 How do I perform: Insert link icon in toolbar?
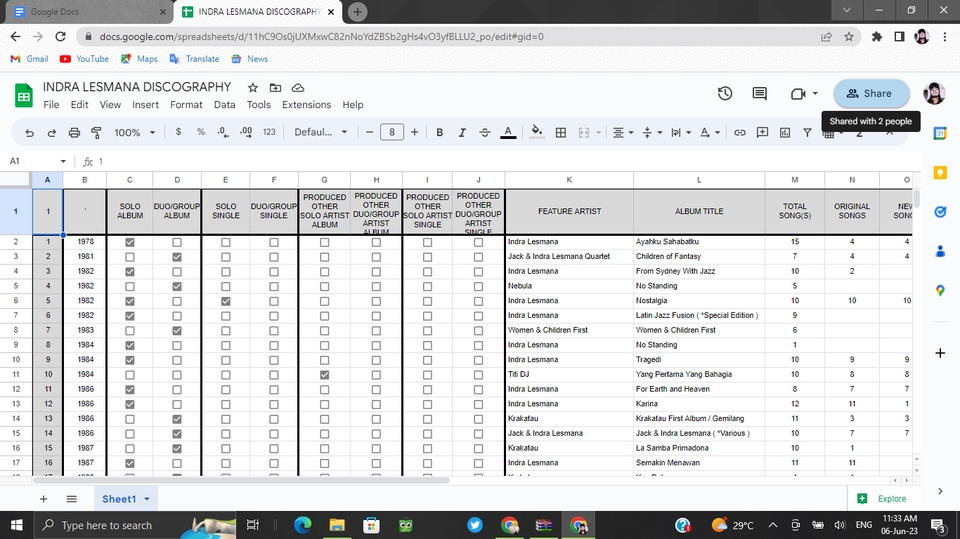740,132
